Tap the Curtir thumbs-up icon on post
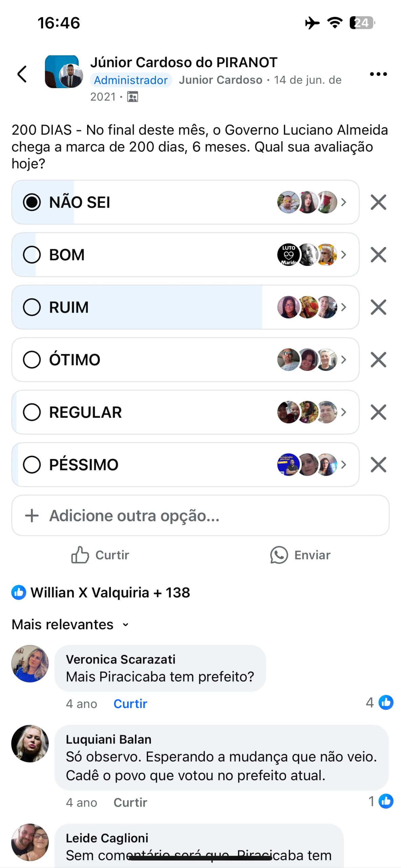Image resolution: width=401 pixels, height=868 pixels. (80, 555)
